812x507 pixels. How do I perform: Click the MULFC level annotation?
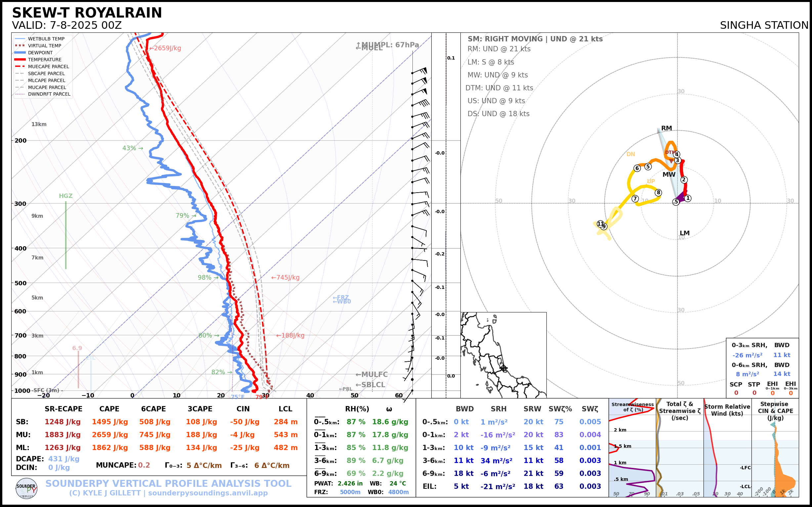click(x=372, y=375)
